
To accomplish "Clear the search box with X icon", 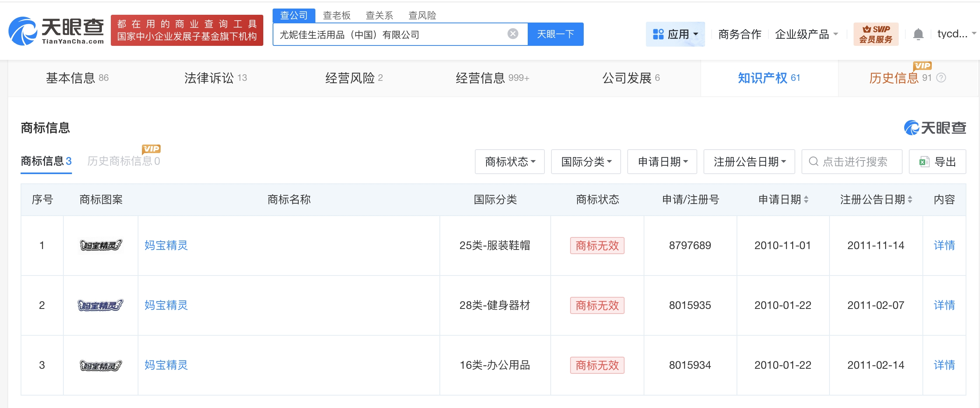I will 513,34.
